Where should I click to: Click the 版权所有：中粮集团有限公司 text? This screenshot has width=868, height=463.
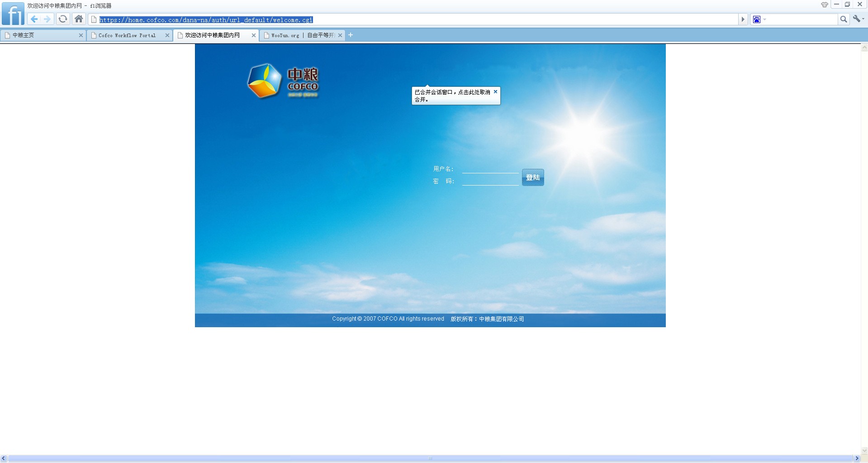coord(487,319)
